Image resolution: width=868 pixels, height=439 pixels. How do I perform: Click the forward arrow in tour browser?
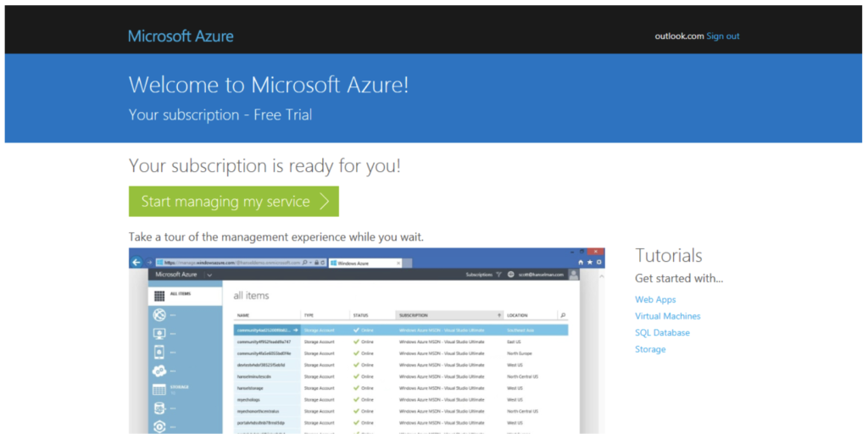pos(149,263)
